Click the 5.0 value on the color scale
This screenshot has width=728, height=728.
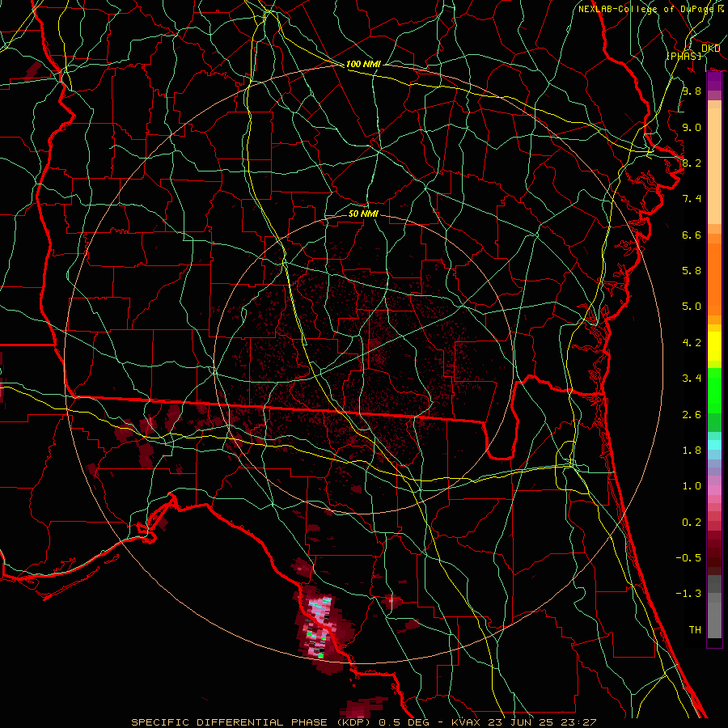[x=692, y=307]
